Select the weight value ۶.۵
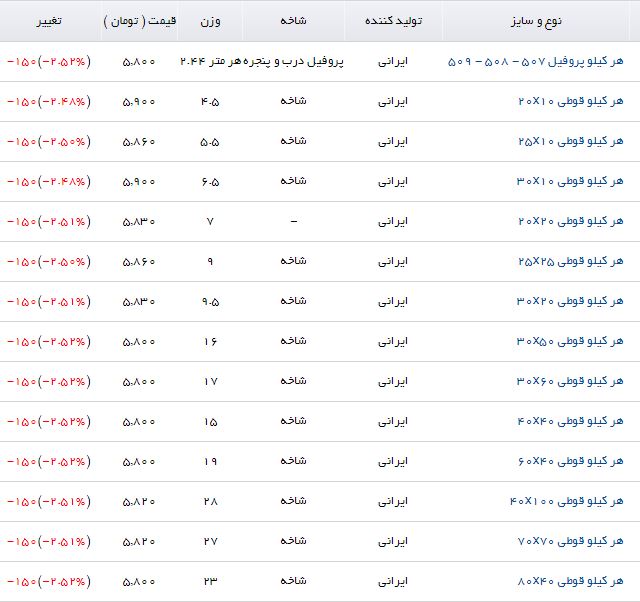The width and height of the screenshot is (640, 602). pos(210,182)
